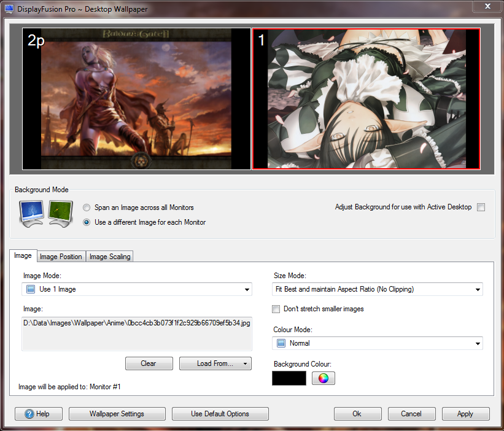Select Use a different Image for each Monitor
The height and width of the screenshot is (431, 504).
(x=87, y=222)
